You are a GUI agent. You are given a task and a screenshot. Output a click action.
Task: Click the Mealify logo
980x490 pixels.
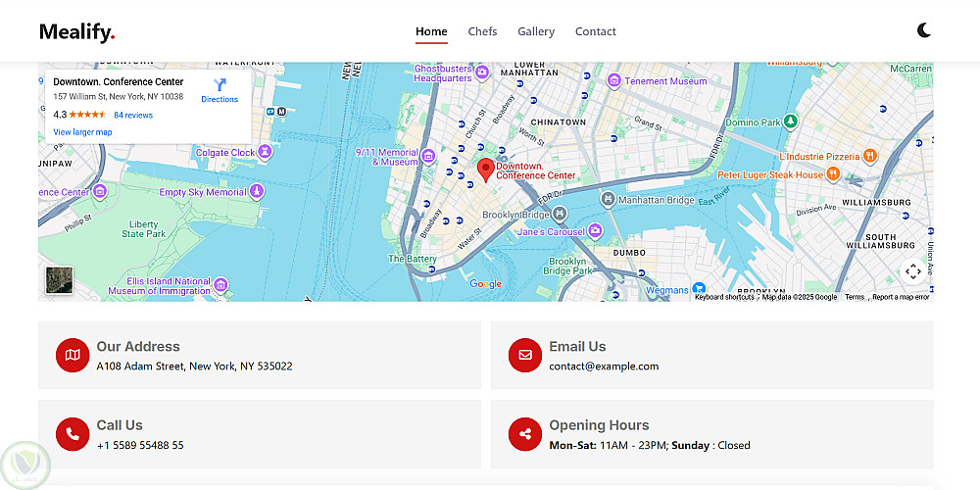pos(77,31)
